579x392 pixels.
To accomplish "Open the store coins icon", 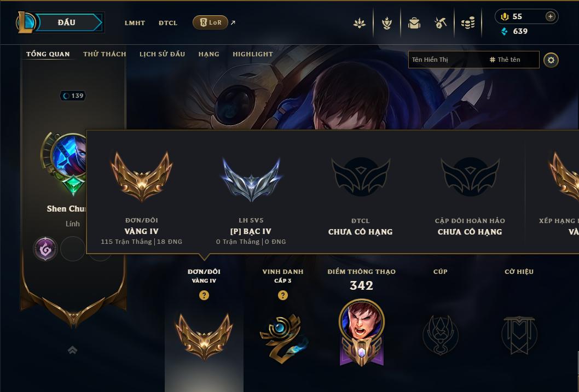I will point(468,23).
